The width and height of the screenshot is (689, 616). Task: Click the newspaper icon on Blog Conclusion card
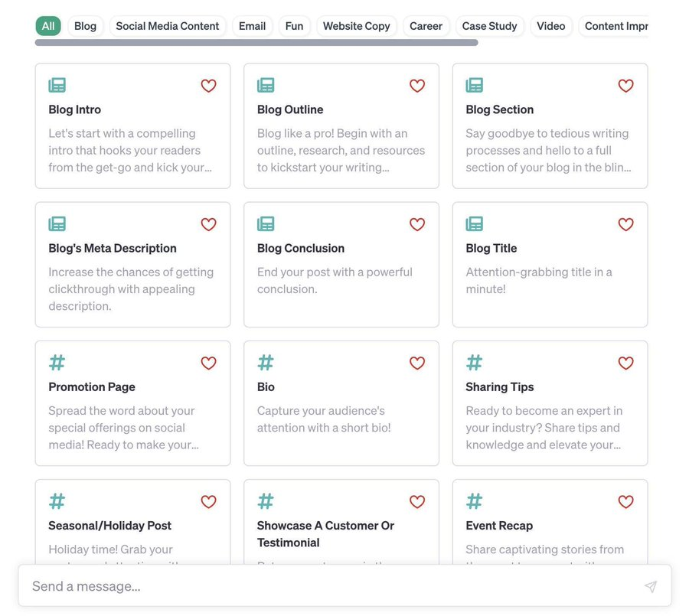click(x=266, y=223)
